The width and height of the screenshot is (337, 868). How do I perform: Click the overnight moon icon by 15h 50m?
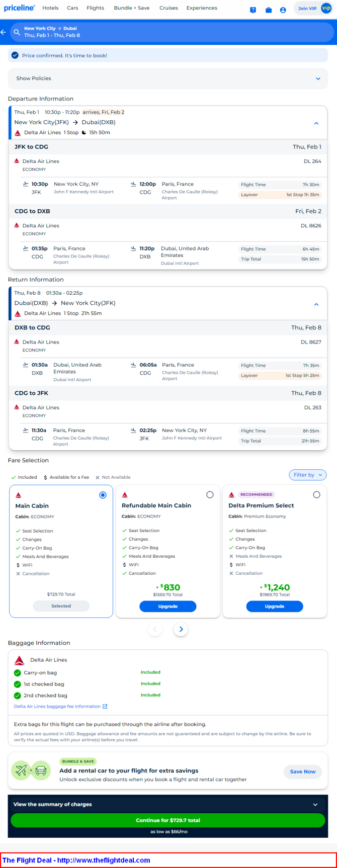pos(84,133)
